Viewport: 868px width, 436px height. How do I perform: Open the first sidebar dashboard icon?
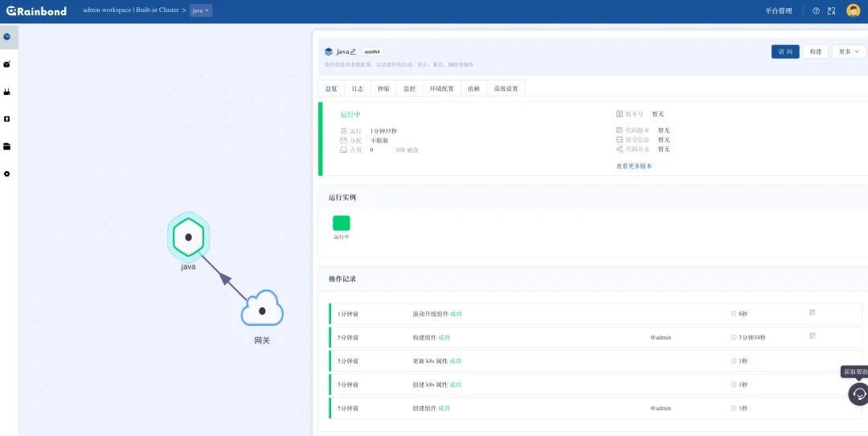7,36
